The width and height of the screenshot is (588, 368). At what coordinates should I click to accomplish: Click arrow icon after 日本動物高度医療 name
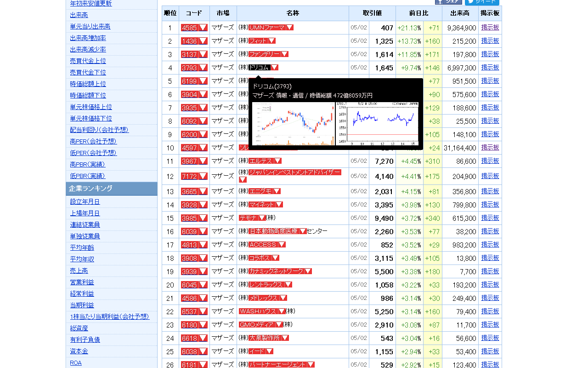tap(303, 231)
